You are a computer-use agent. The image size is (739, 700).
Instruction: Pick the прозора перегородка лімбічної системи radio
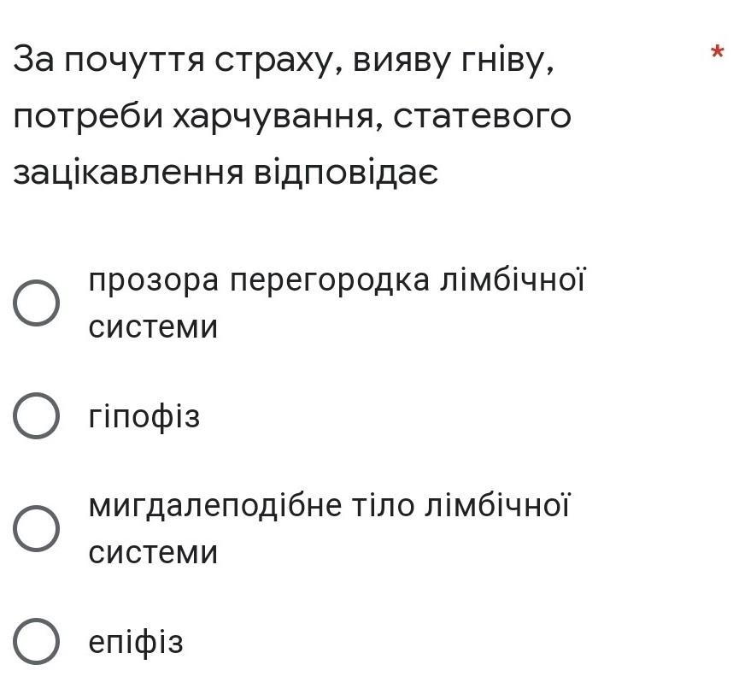tap(36, 303)
